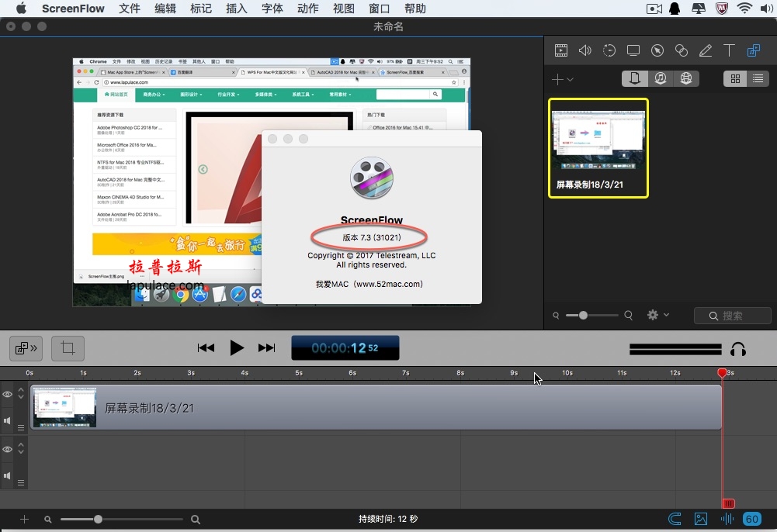Play the timeline
777x532 pixels.
coord(237,348)
